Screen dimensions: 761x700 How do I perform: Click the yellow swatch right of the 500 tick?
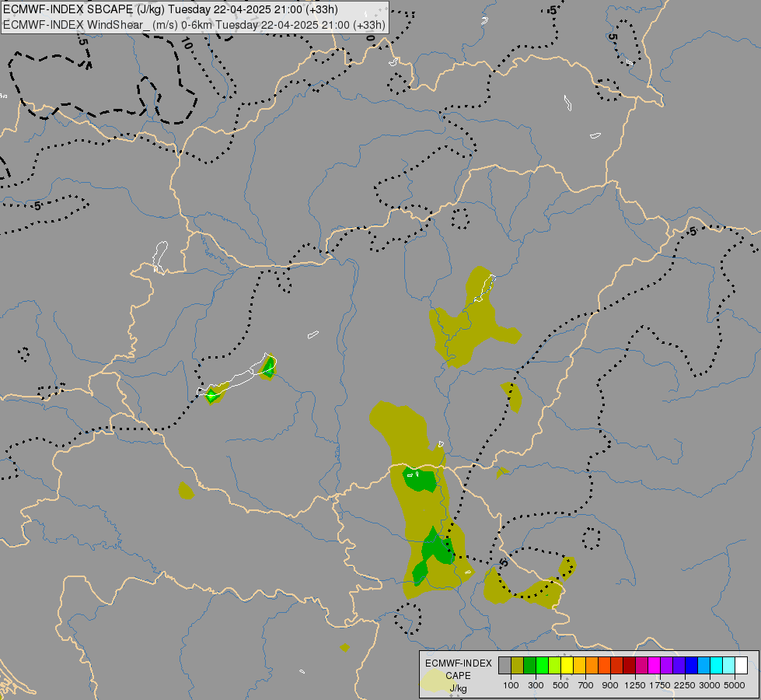pyautogui.click(x=567, y=666)
